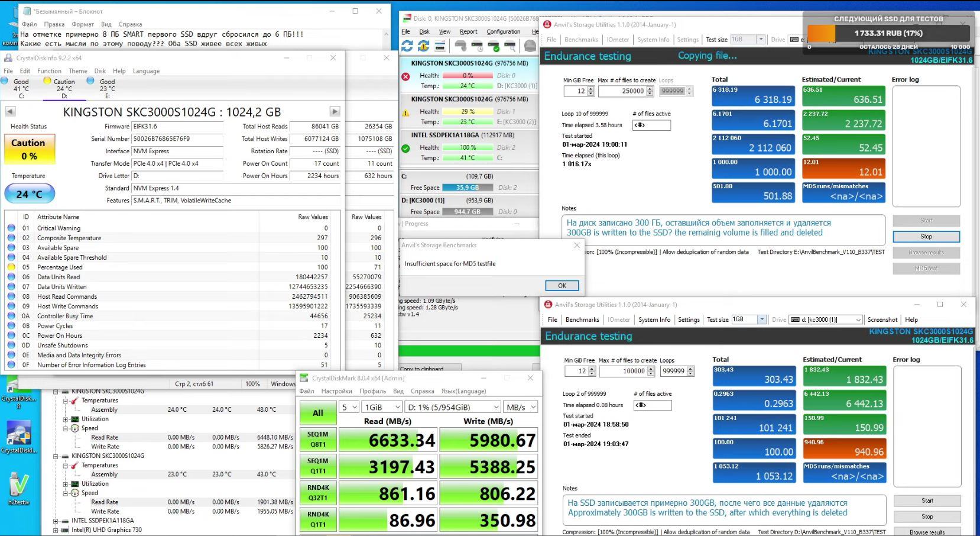Click the upper Anvil's Storage Utilities title icon
Screen dimensions: 980x536
[547, 25]
